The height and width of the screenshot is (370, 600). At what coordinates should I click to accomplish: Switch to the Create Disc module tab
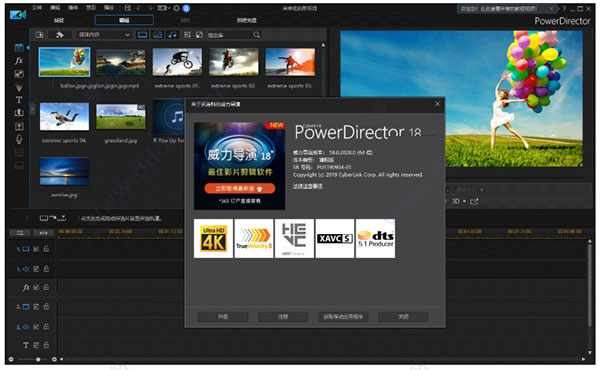tap(247, 20)
